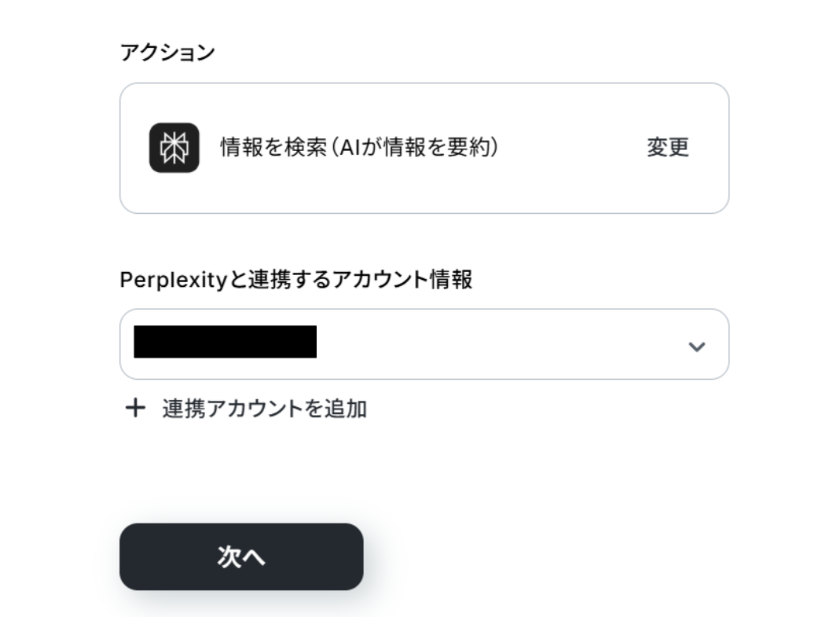Change the selected Perplexity action
Image resolution: width=840 pixels, height=617 pixels.
coord(668,148)
